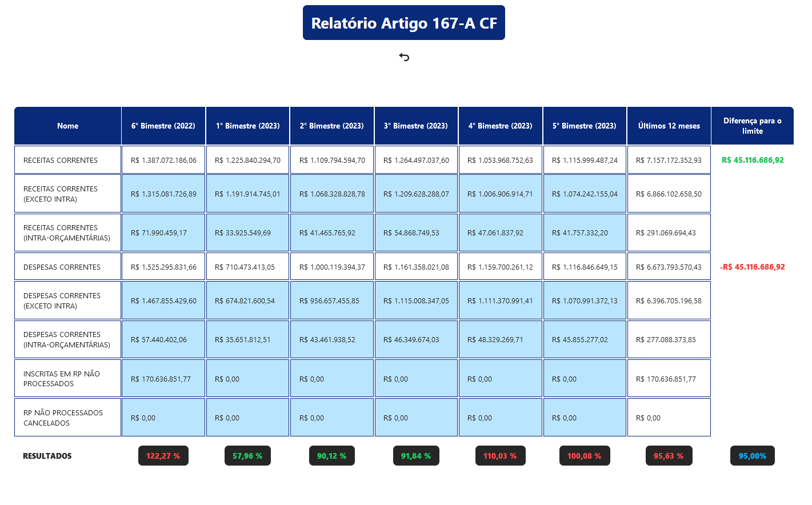Select RECEITAS CORRENTES (INTRA-ORÇAMENTÁRIAS) row name
This screenshot has height=505, width=812.
(67, 233)
